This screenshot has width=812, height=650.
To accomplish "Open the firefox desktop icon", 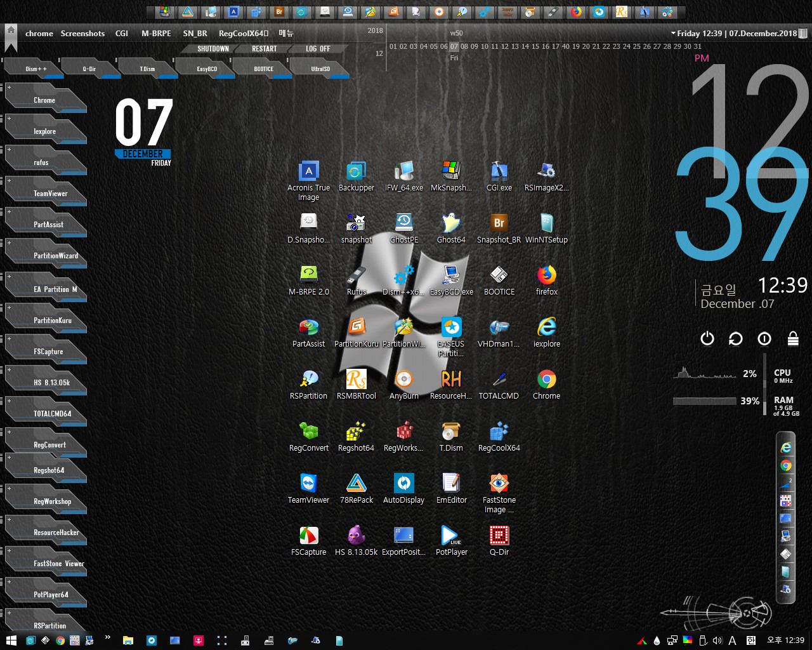I will (x=546, y=281).
